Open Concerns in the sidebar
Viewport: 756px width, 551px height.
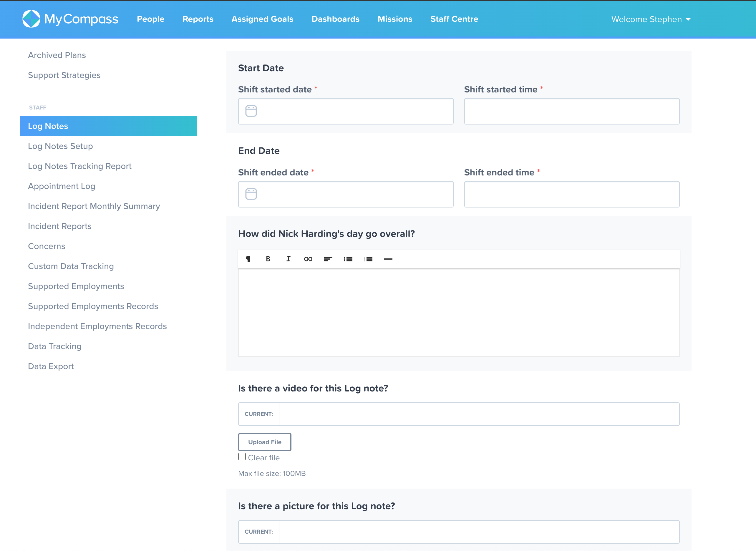47,246
